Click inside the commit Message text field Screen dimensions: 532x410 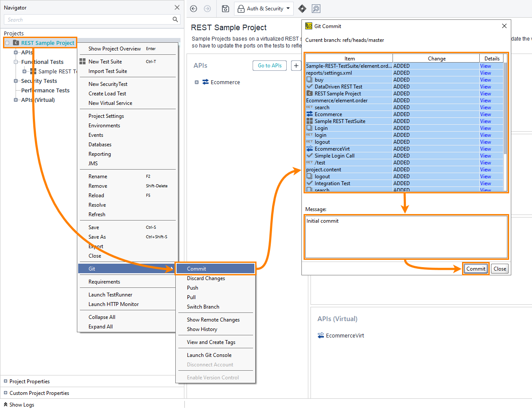point(406,237)
